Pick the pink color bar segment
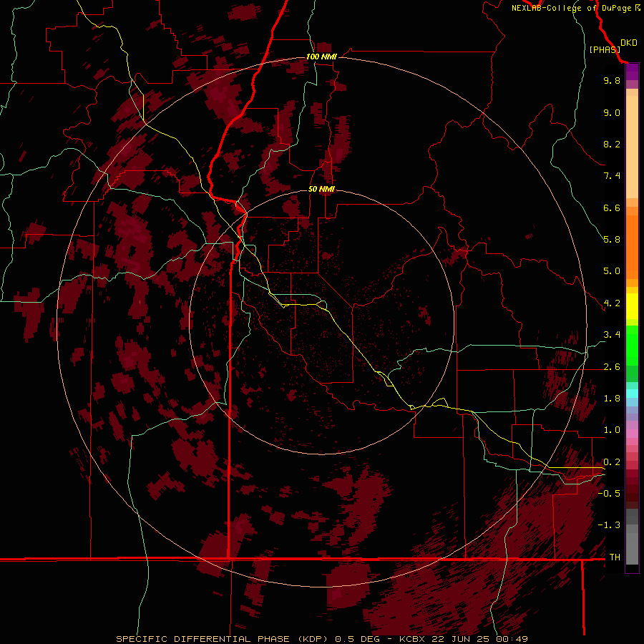The height and width of the screenshot is (644, 644). point(632,434)
